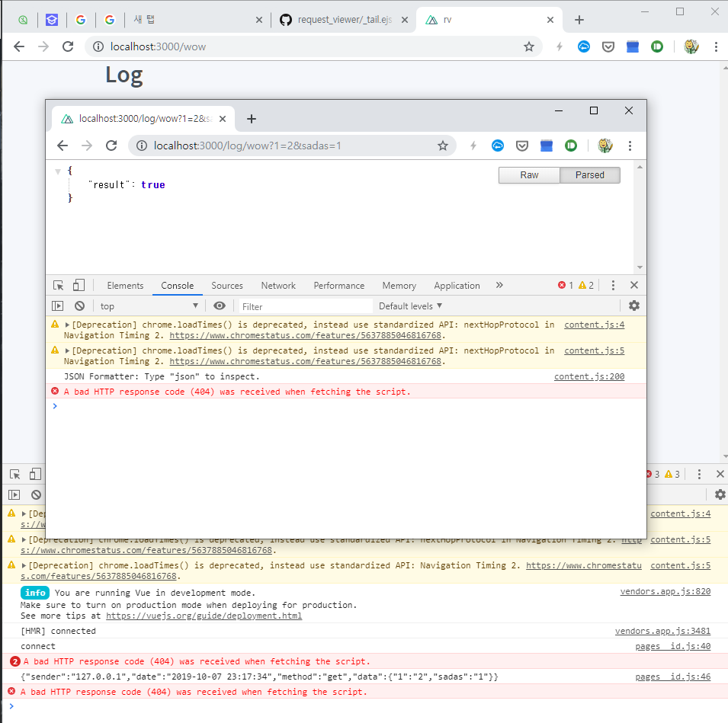Screen dimensions: 728x723
Task: Open the Default levels dropdown
Action: (x=410, y=306)
